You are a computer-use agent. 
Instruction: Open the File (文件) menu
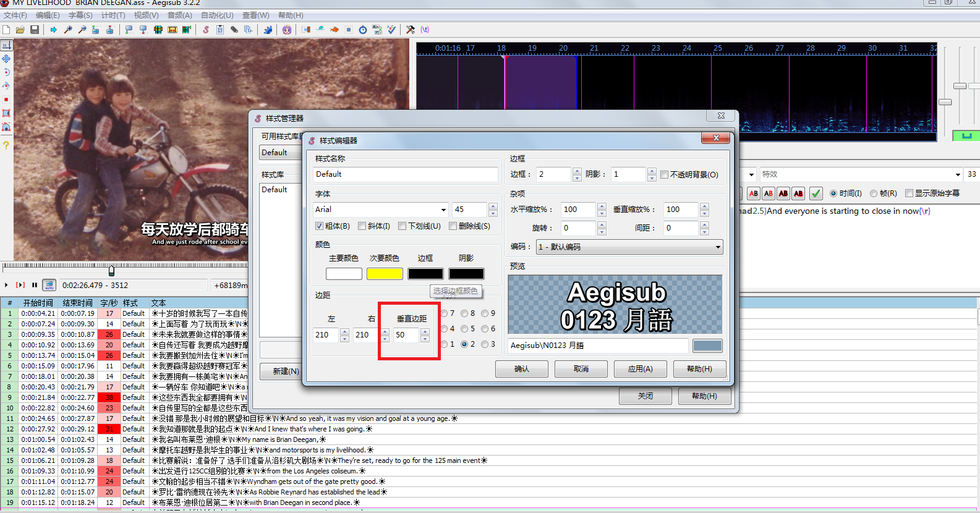click(x=15, y=15)
